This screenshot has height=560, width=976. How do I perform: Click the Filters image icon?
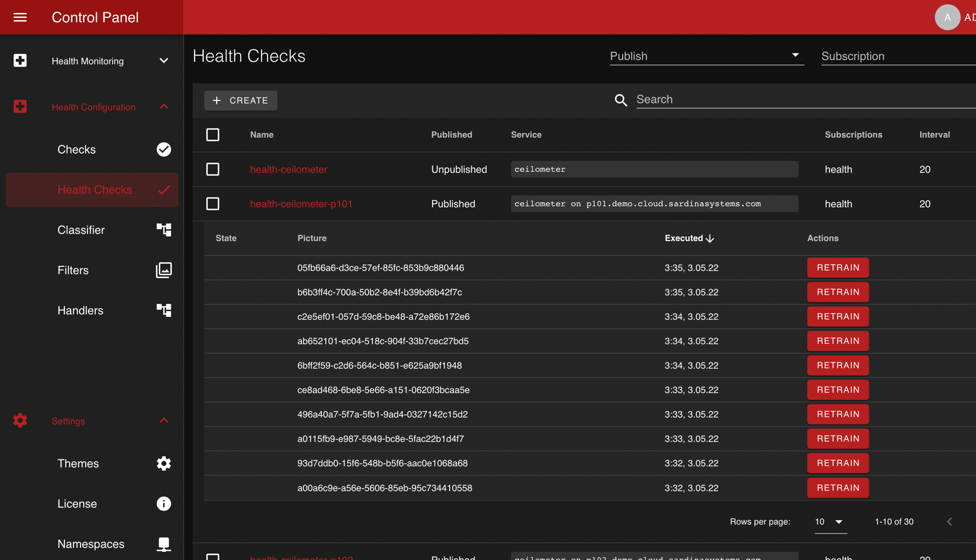(x=164, y=270)
